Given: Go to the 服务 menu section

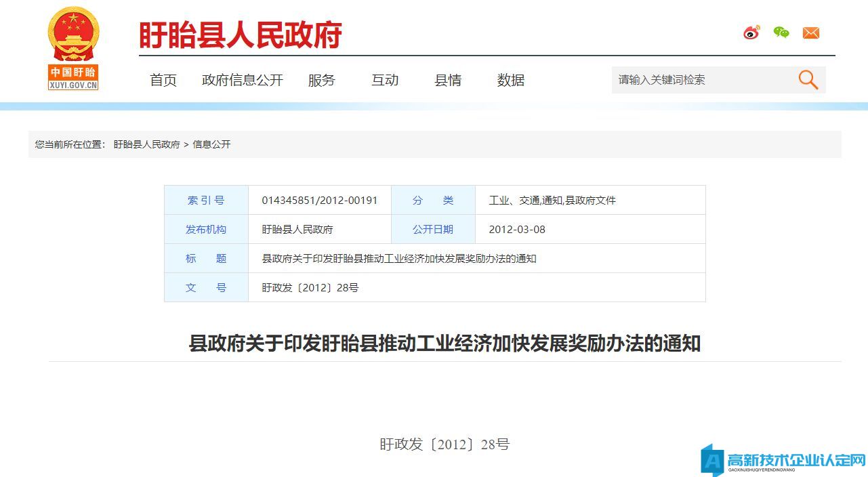Looking at the screenshot, I should coord(322,80).
